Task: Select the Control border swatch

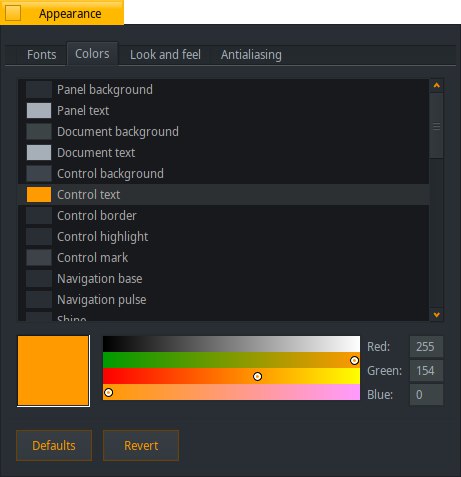Action: pos(39,216)
